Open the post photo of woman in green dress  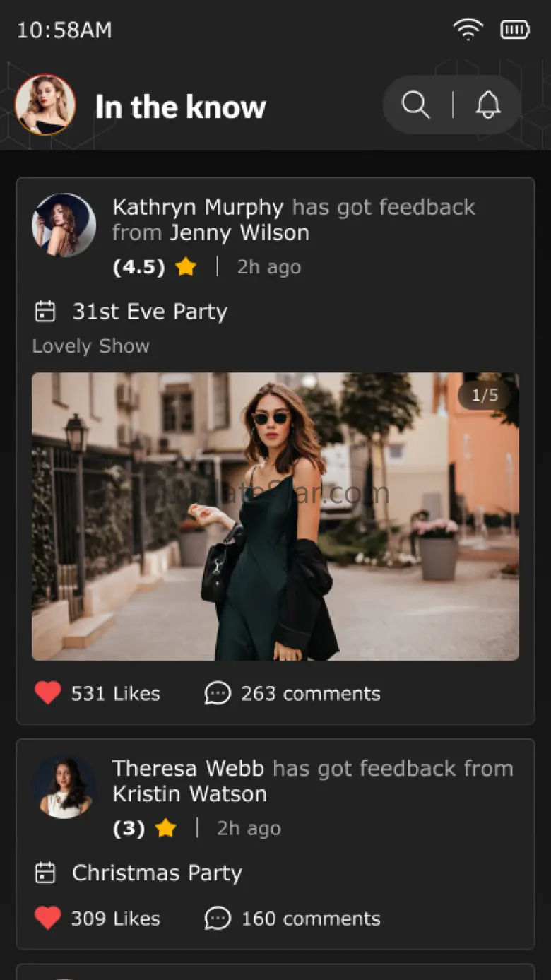pyautogui.click(x=275, y=516)
